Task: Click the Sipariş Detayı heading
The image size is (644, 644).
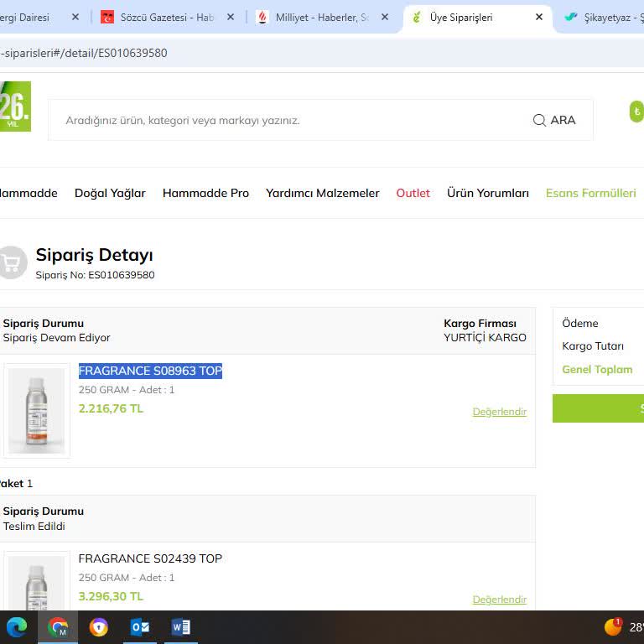Action: 95,255
